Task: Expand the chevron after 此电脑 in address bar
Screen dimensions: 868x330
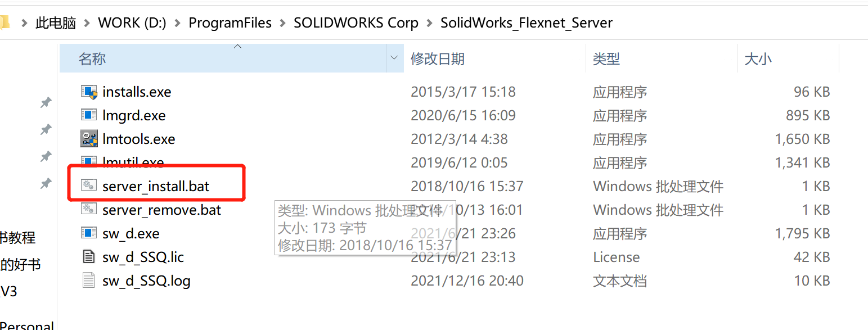Action: pyautogui.click(x=87, y=23)
